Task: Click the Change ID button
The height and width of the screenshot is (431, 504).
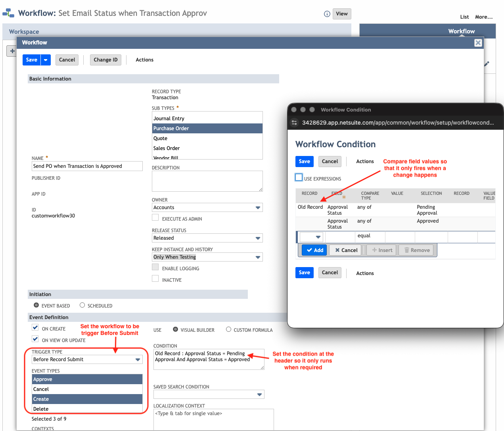Action: pyautogui.click(x=105, y=60)
